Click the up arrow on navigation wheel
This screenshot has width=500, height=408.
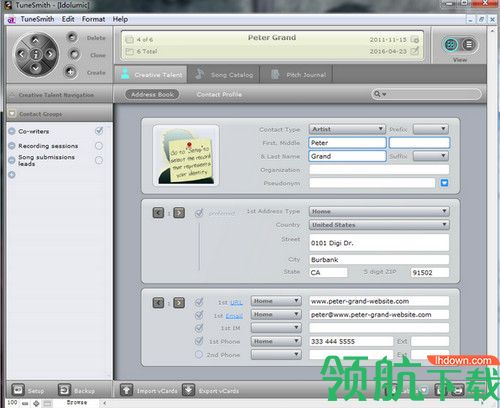(35, 41)
